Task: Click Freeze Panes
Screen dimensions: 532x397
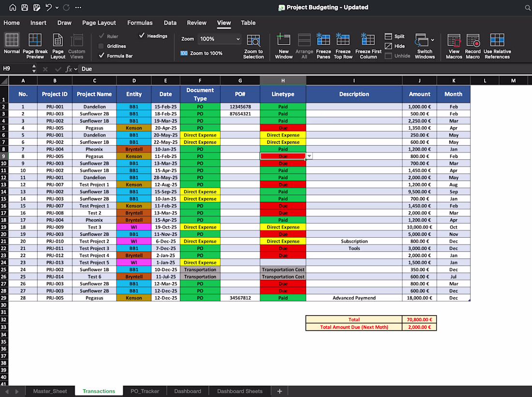Action: pyautogui.click(x=324, y=46)
